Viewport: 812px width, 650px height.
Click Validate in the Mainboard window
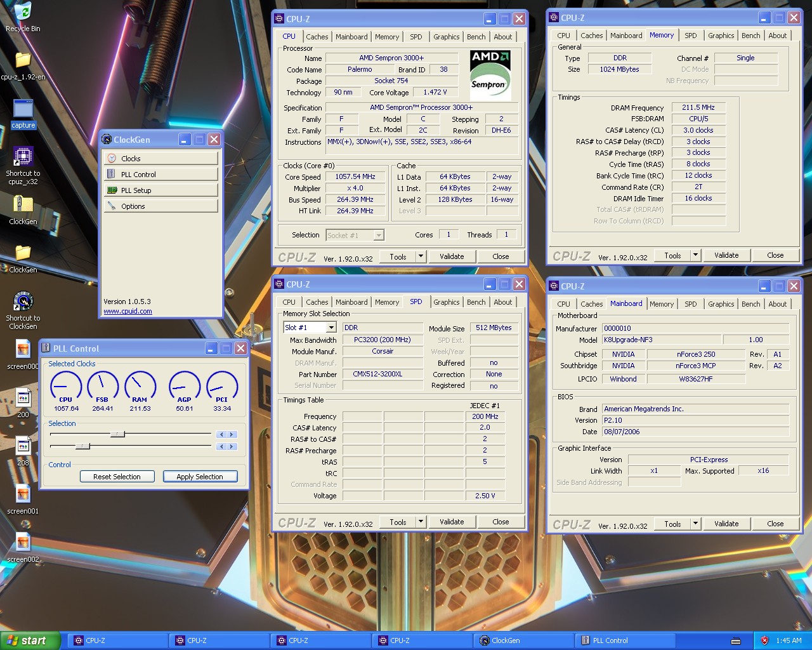coord(726,524)
